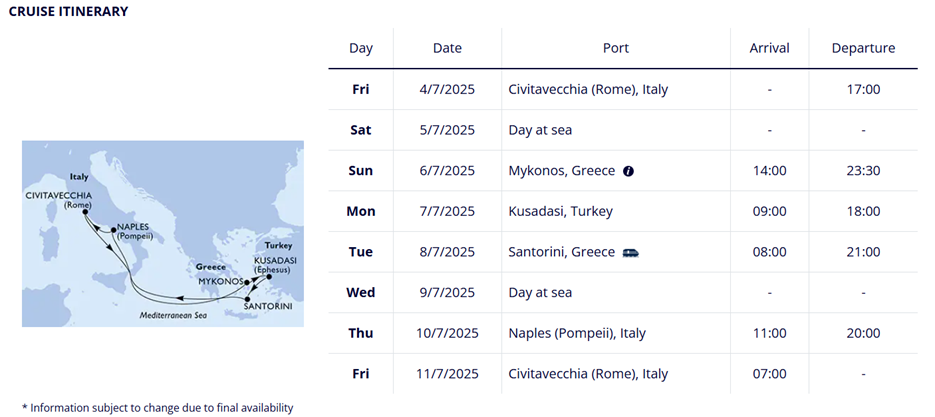Screen dimensions: 935x417
Task: Click the Cruise Itinerary heading
Action: click(69, 11)
